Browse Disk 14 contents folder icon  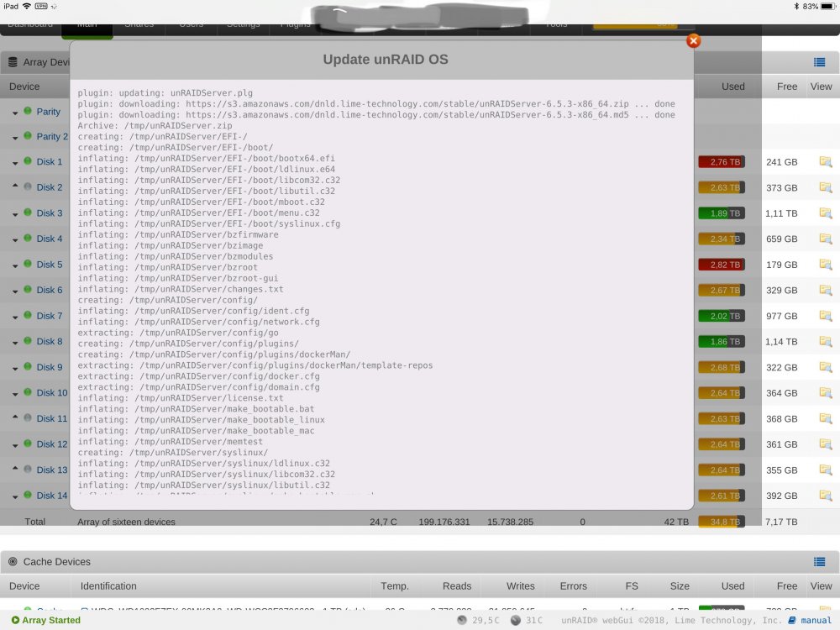click(x=826, y=496)
